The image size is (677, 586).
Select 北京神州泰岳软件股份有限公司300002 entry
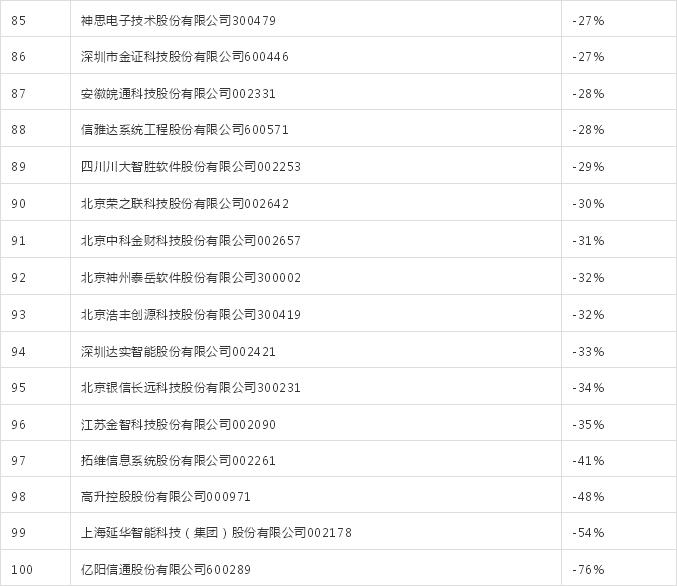(190, 277)
